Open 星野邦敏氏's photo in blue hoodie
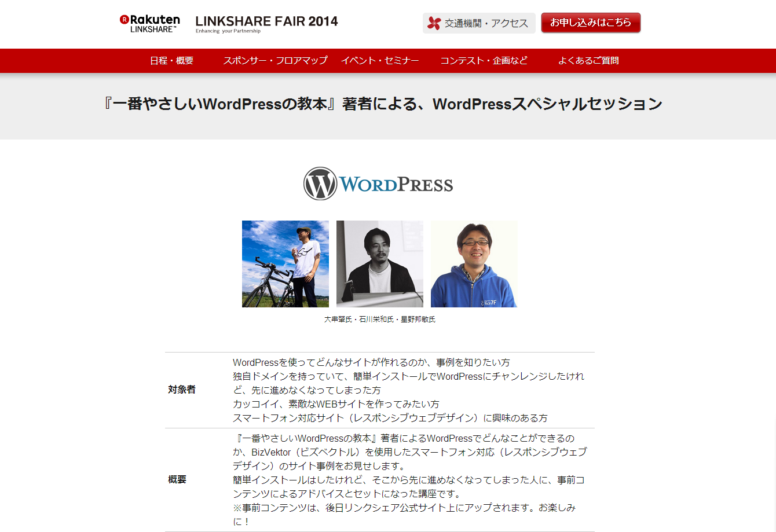The height and width of the screenshot is (532, 776). [x=474, y=264]
